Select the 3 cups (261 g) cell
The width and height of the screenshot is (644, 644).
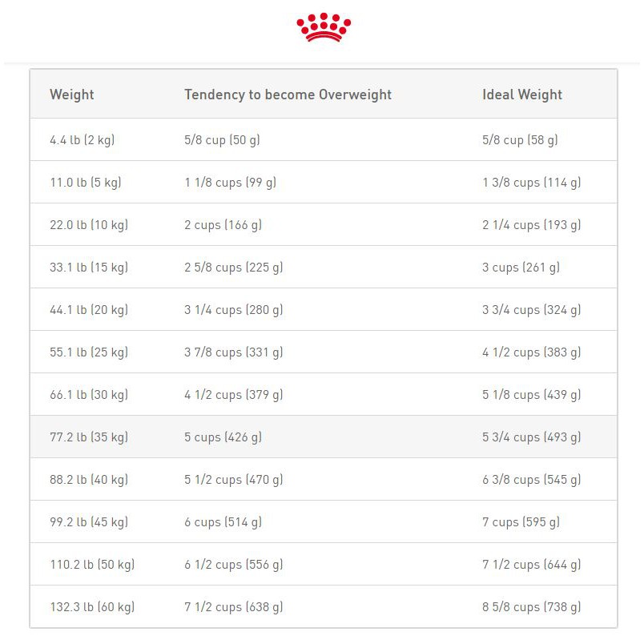(521, 268)
